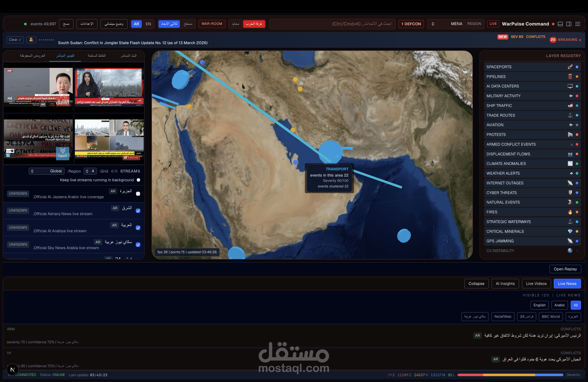This screenshot has width=588, height=382.
Task: Click the Open Replay button
Action: coord(565,269)
